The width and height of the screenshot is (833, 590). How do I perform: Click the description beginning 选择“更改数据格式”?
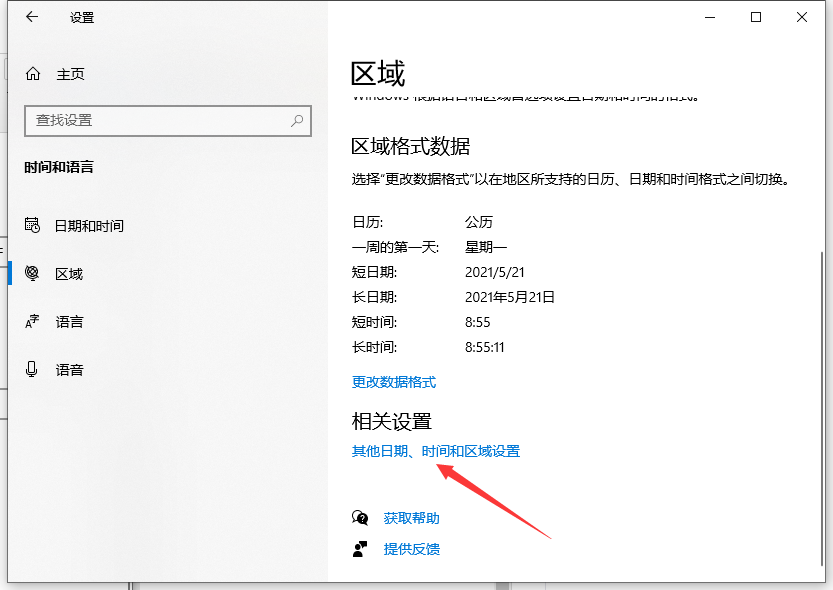tap(571, 179)
